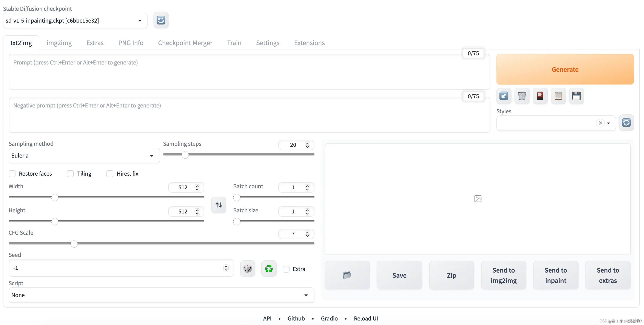Click the green recycle reuse seed icon
The height and width of the screenshot is (325, 644).
click(x=269, y=268)
